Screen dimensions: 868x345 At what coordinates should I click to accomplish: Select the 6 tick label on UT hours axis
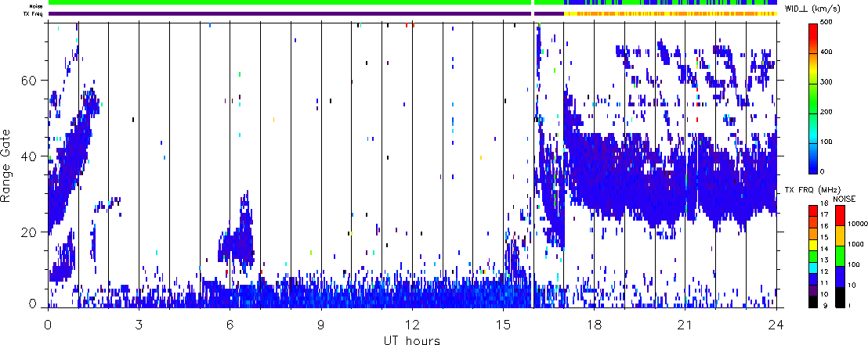click(230, 325)
